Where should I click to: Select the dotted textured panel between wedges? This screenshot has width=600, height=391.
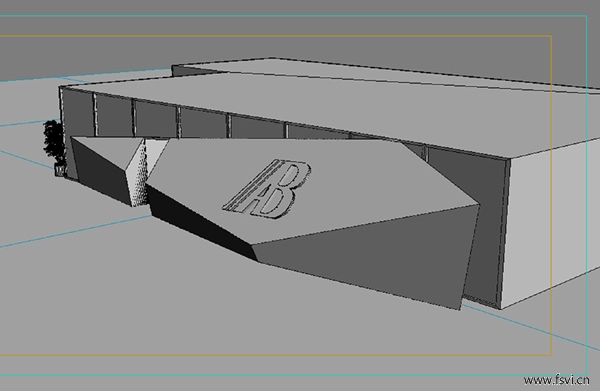[x=139, y=174]
